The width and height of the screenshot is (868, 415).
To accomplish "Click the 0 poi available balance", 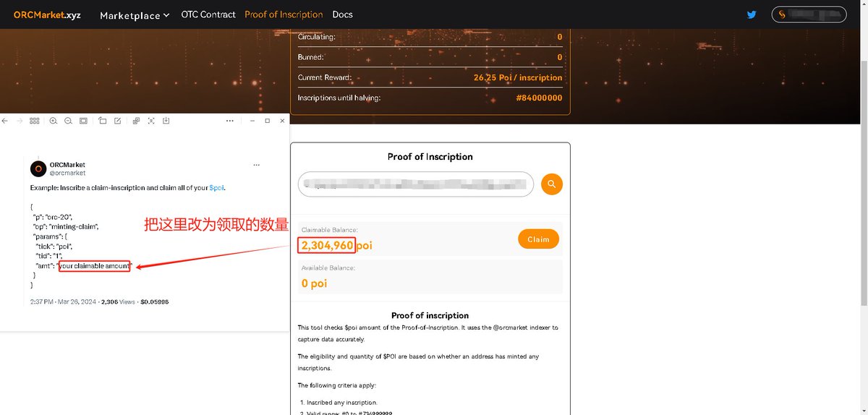I will [x=314, y=283].
